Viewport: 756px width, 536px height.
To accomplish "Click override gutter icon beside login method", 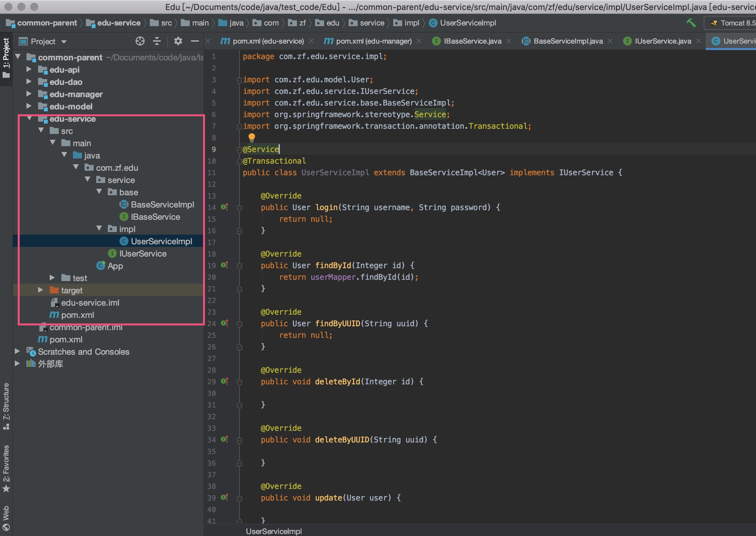I will coord(224,207).
